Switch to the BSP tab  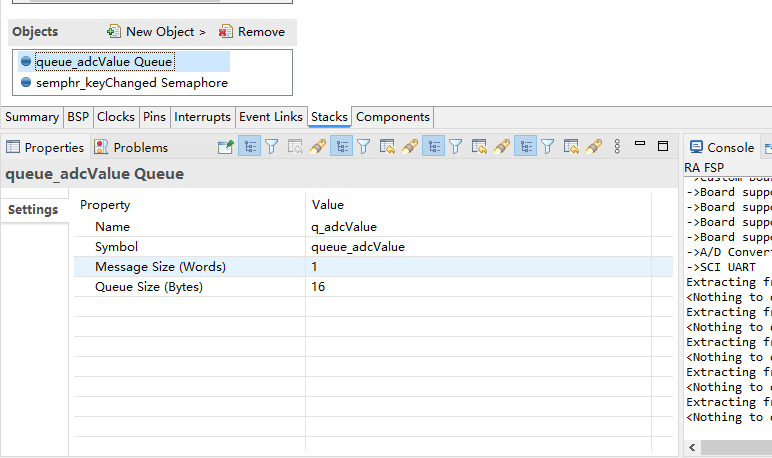pos(78,117)
